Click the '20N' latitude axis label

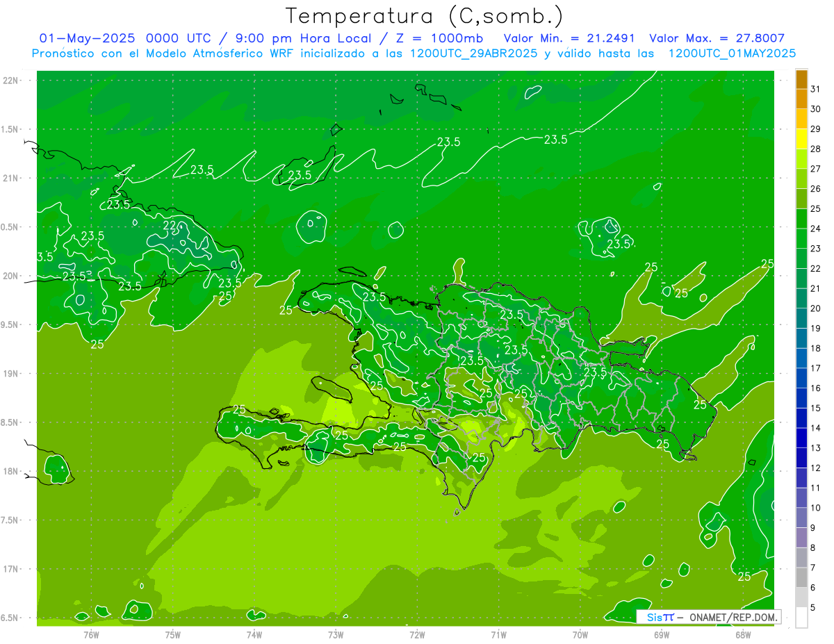click(x=11, y=276)
